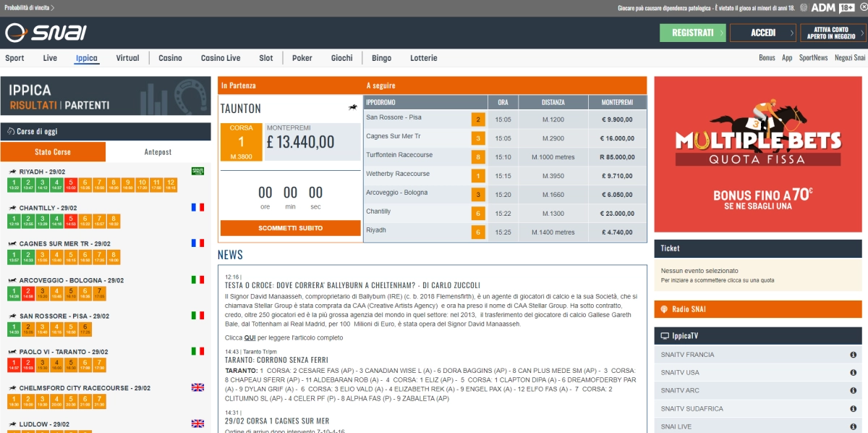868x433 pixels.
Task: Click the trotting icon beside Cagnes Sur Mer TR
Action: [12, 244]
